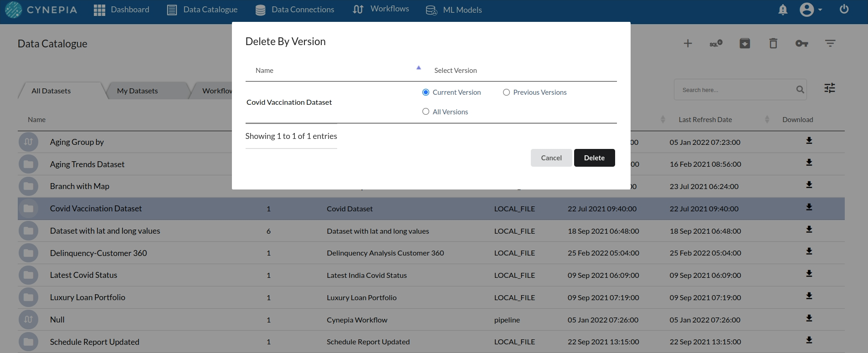Click the Select Version column header
The width and height of the screenshot is (868, 353).
point(455,70)
